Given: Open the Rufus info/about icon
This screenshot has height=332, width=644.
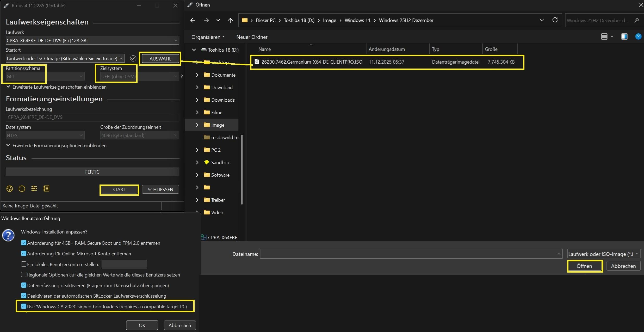Looking at the screenshot, I should [x=22, y=189].
